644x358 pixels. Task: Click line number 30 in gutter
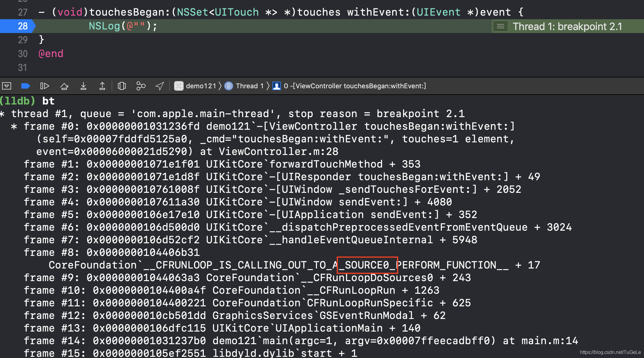point(23,54)
